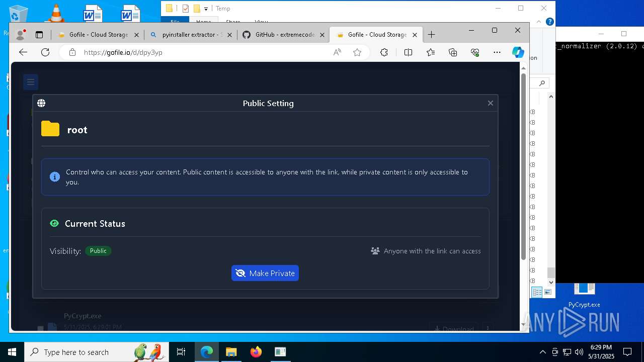644x362 pixels.
Task: Close the GitHub tab
Action: click(x=322, y=35)
